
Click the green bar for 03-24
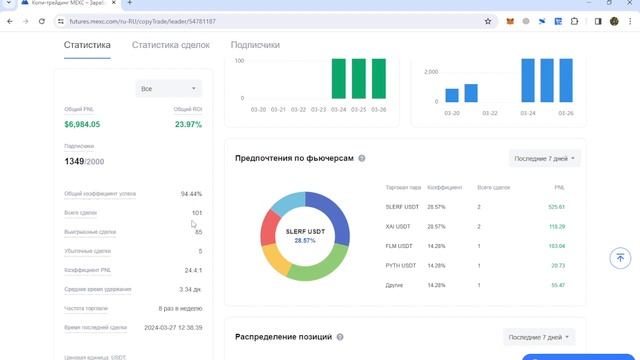[338, 78]
